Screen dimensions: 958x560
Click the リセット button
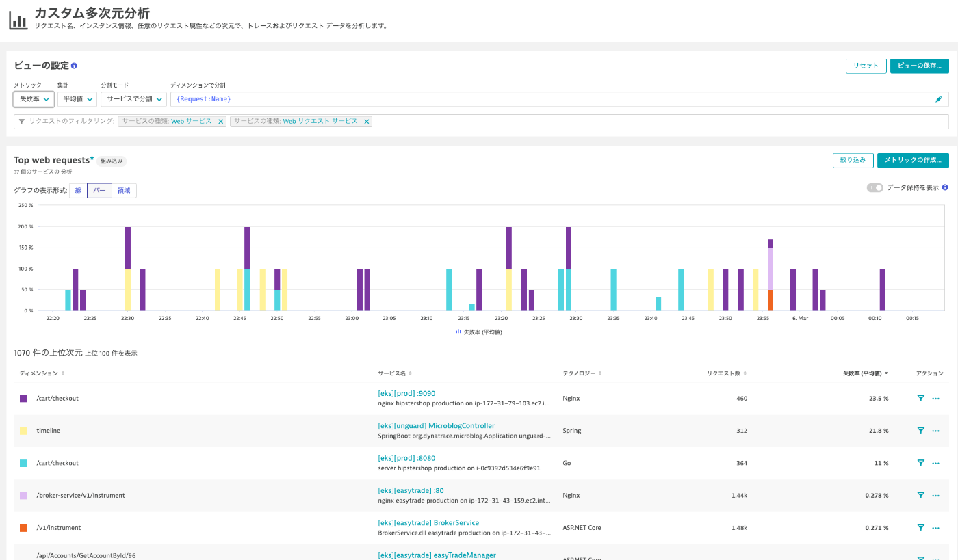[866, 66]
